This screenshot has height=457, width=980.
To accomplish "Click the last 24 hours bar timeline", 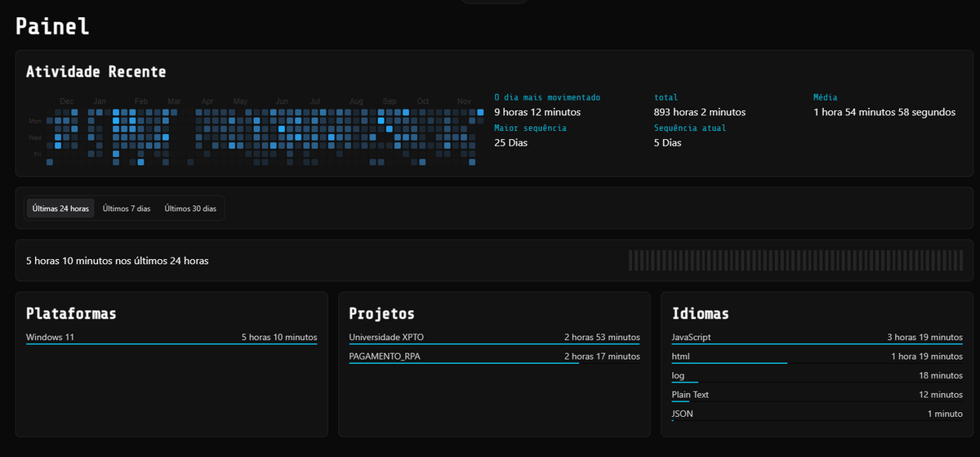I will (796, 261).
